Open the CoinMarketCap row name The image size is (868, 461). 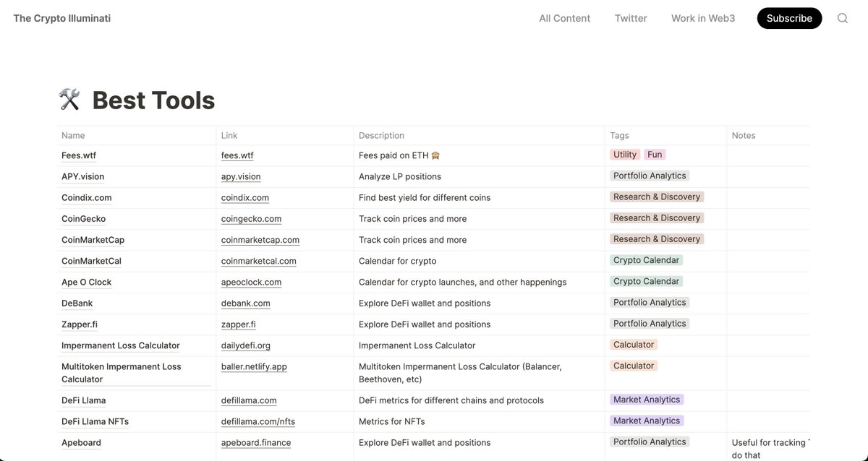point(93,240)
